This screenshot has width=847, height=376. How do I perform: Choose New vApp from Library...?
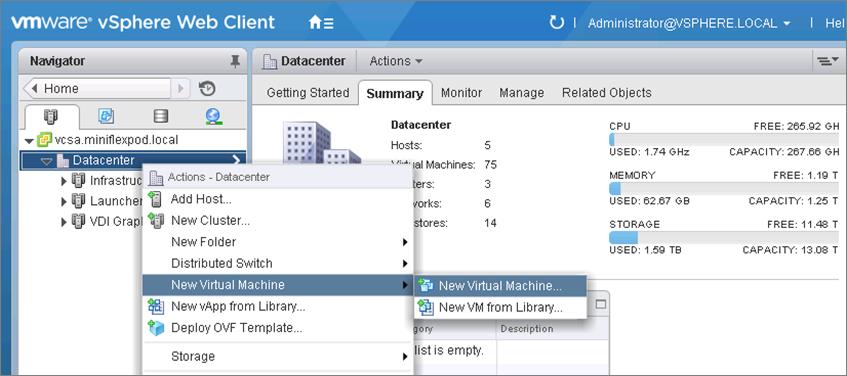(278, 306)
